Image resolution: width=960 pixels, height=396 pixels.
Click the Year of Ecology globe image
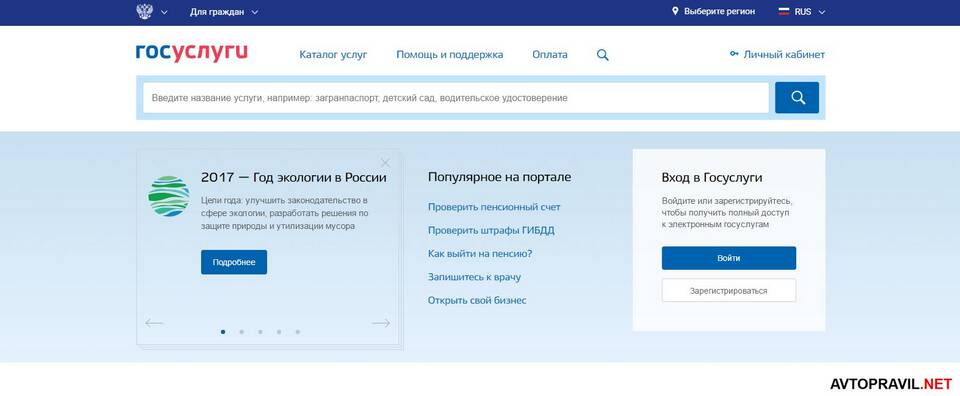pos(168,196)
